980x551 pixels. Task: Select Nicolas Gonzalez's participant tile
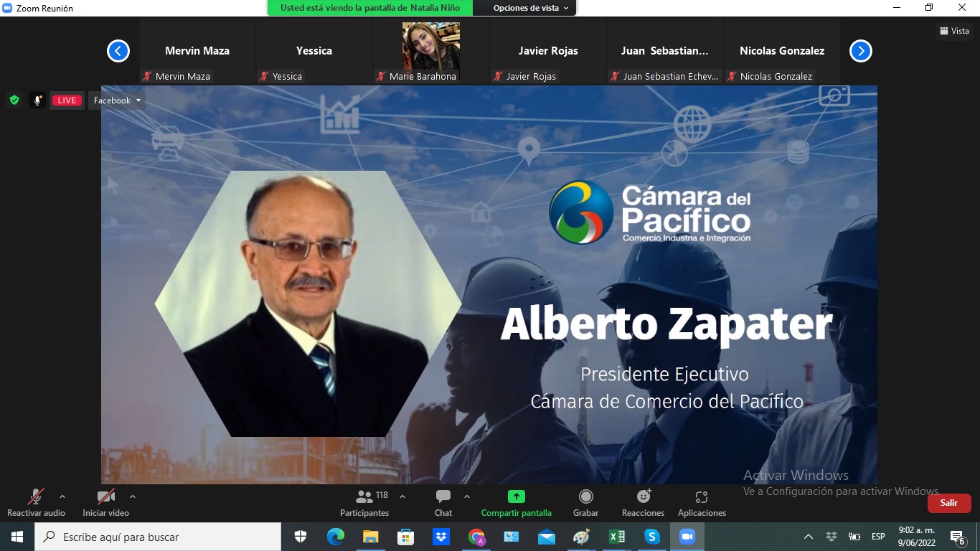[x=782, y=52]
